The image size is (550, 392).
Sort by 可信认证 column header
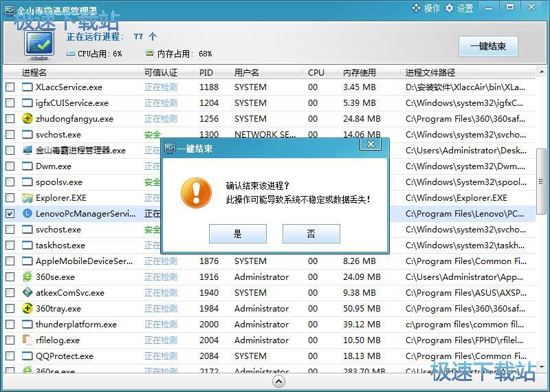161,73
